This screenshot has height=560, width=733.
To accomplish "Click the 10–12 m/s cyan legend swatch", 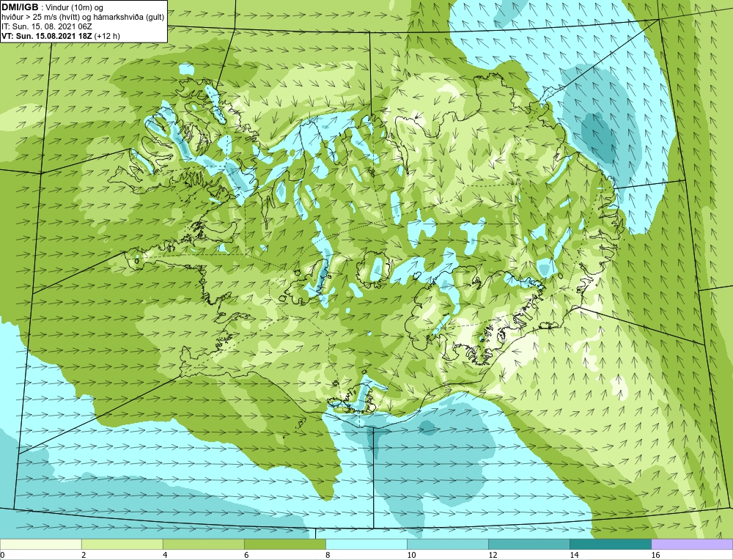I will [447, 544].
